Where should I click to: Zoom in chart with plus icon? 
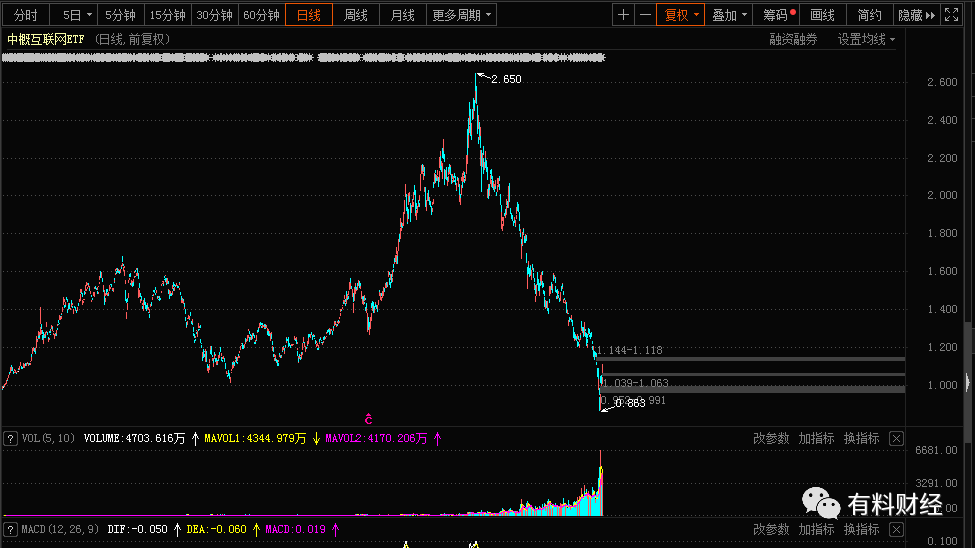click(623, 15)
